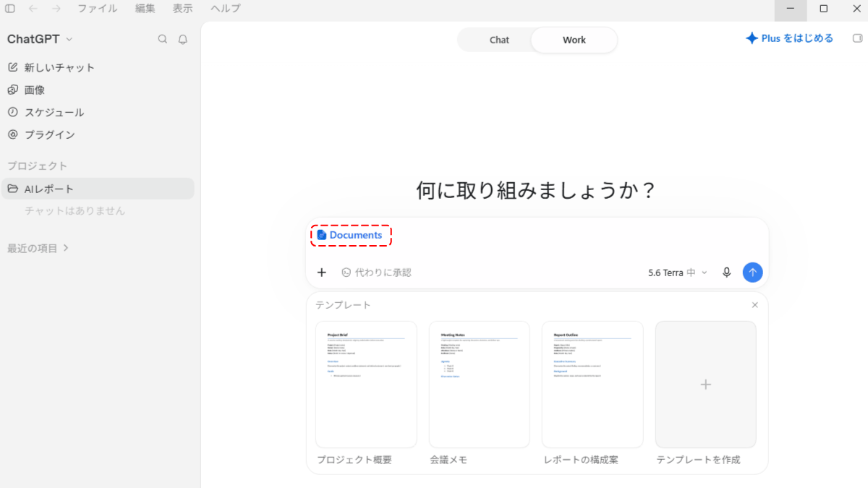The width and height of the screenshot is (868, 488).
Task: Click the AIレポート folder icon
Action: pos(12,189)
